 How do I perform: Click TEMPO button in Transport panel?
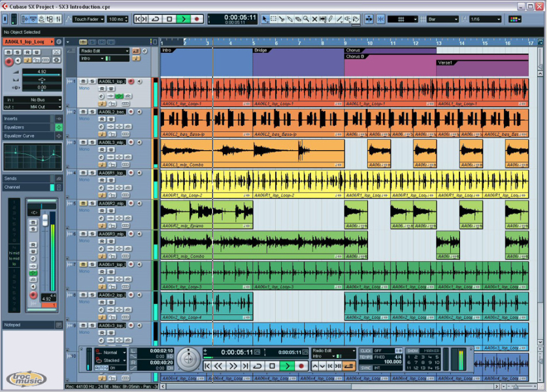pyautogui.click(x=365, y=357)
